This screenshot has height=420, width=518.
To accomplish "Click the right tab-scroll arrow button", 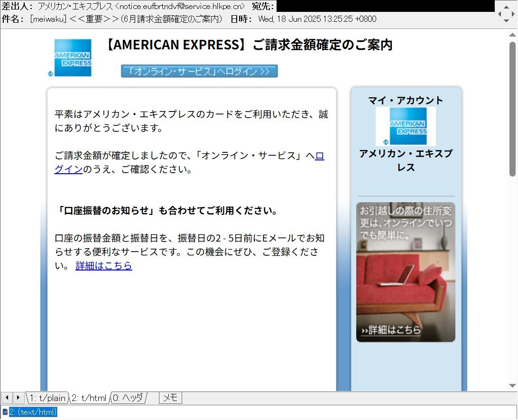I will [18, 398].
